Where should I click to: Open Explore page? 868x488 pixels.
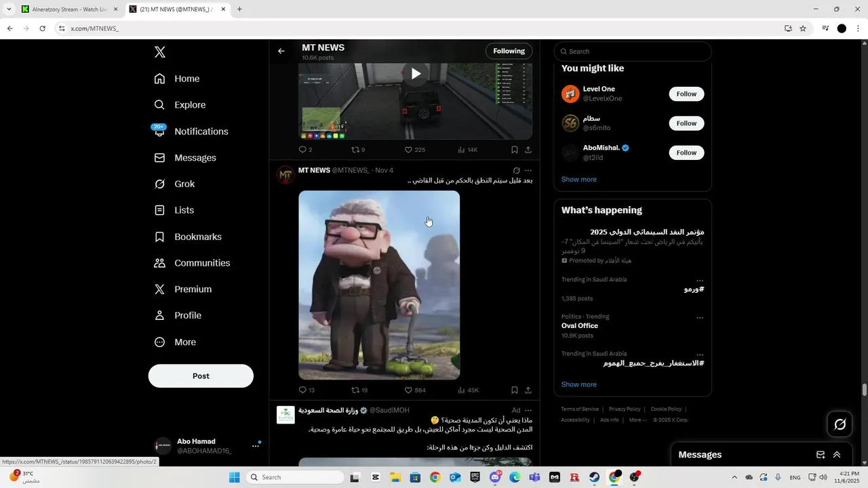pos(180,105)
